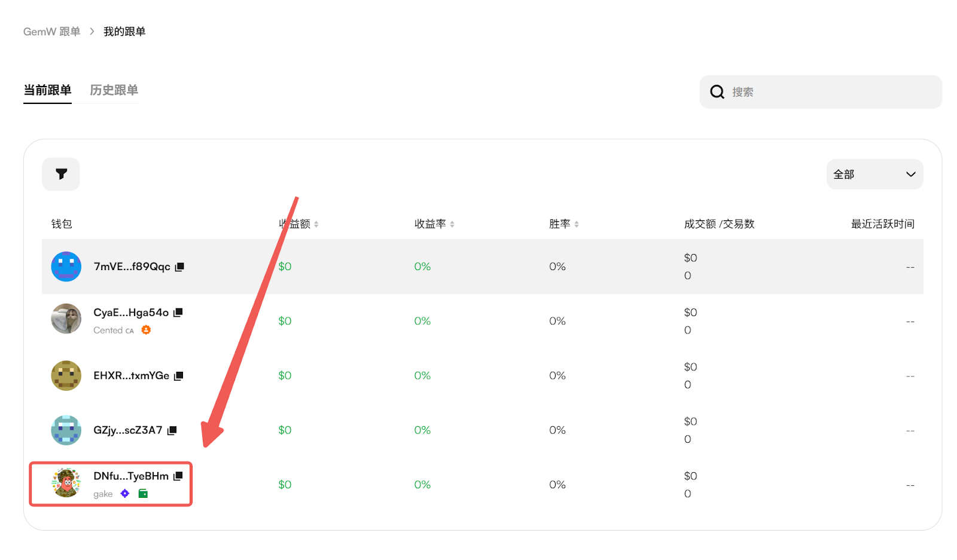
Task: Copy the 7mVE...f89Qqc wallet address
Action: [179, 267]
